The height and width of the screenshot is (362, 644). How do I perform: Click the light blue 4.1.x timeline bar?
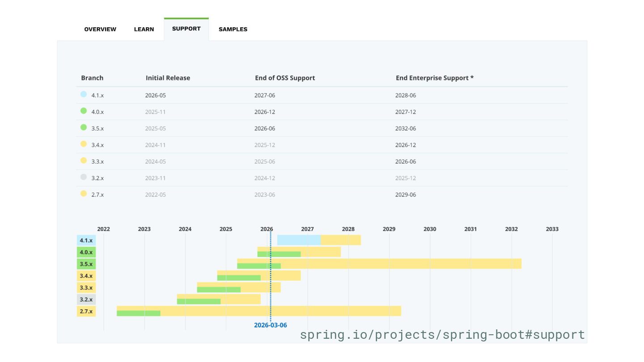coord(299,240)
